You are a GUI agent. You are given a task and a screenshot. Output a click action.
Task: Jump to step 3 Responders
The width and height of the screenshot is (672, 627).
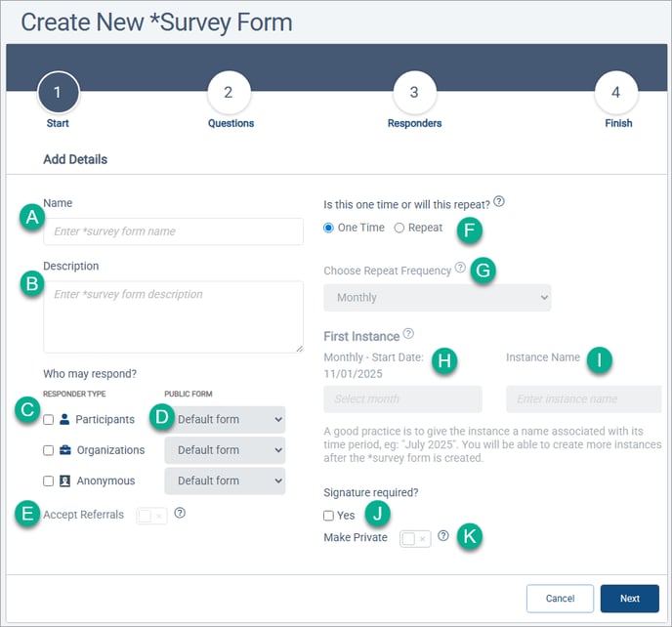pos(414,94)
